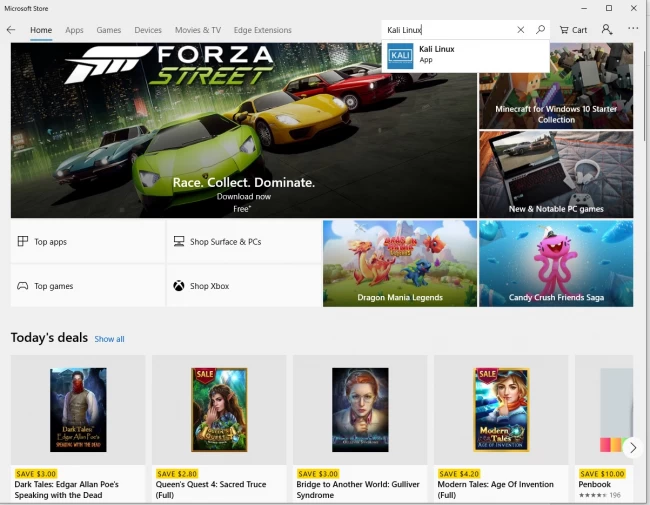650x505 pixels.
Task: Click the SAVE $10.00 badge
Action: click(x=602, y=473)
